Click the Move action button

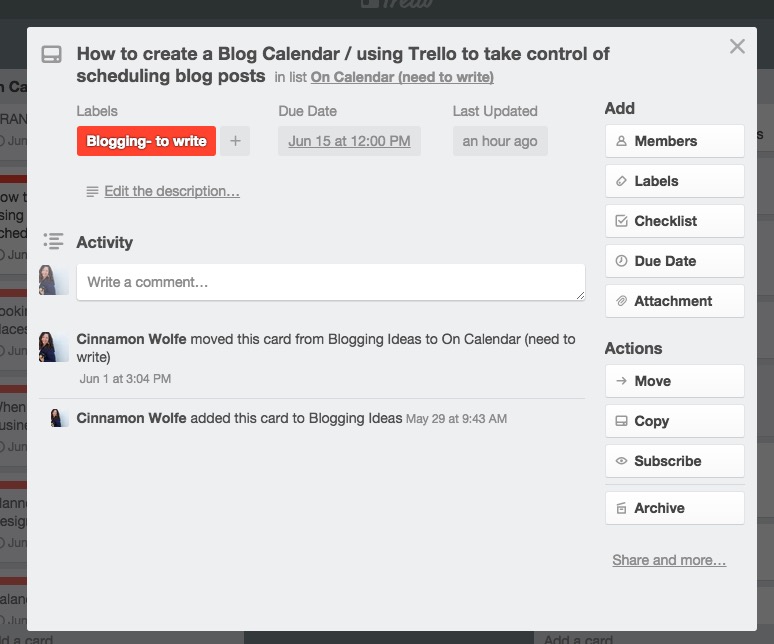674,381
